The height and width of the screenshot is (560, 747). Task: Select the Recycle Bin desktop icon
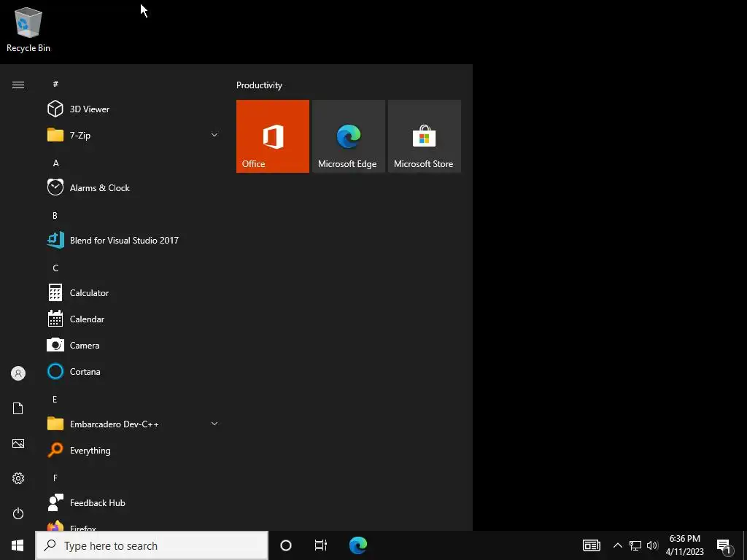click(28, 29)
